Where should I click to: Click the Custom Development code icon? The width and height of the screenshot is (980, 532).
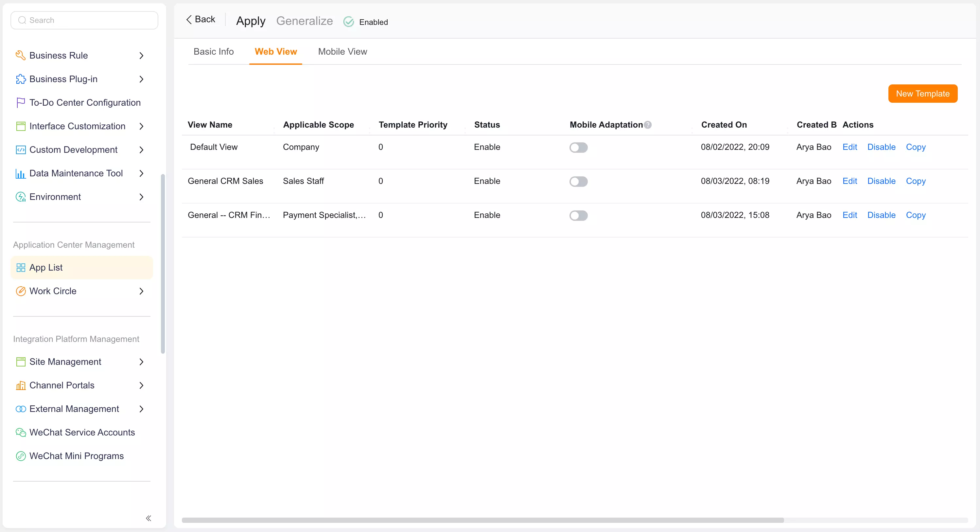pos(21,150)
